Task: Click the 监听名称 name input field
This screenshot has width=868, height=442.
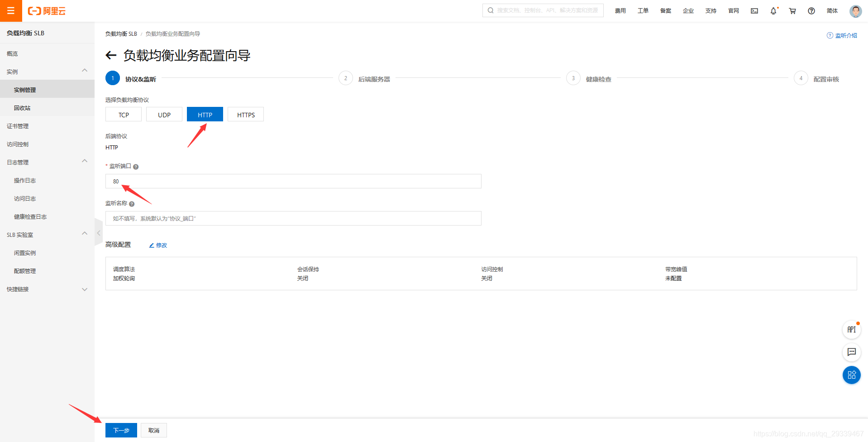Action: [293, 218]
